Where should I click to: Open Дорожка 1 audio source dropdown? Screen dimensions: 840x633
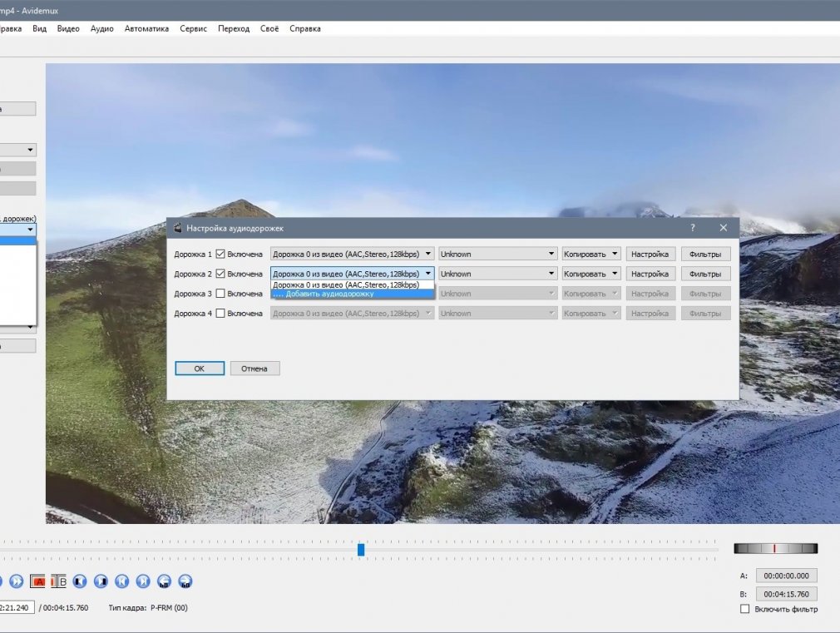click(x=352, y=254)
